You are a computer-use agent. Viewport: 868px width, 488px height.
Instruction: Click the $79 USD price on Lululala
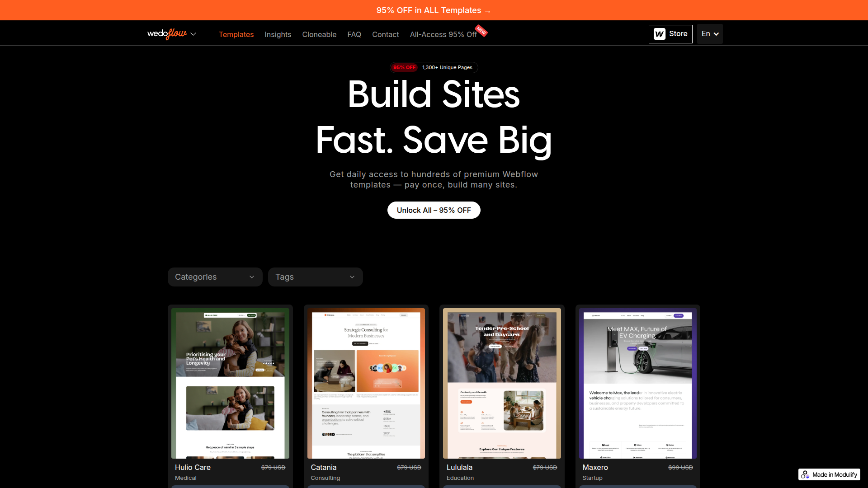[545, 467]
